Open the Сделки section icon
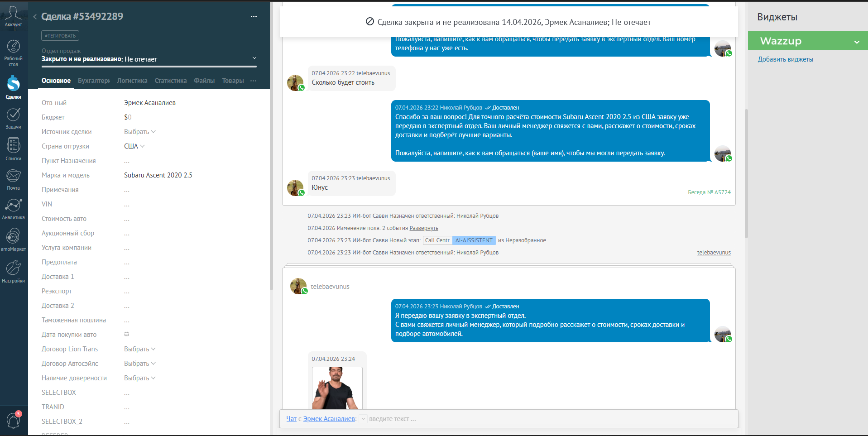868x436 pixels. [x=13, y=87]
